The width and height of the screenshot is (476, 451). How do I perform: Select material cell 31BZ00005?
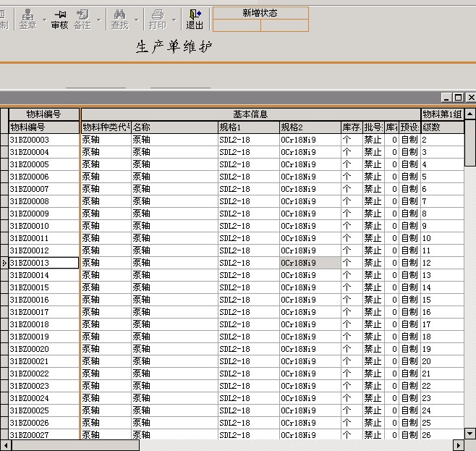[43, 164]
